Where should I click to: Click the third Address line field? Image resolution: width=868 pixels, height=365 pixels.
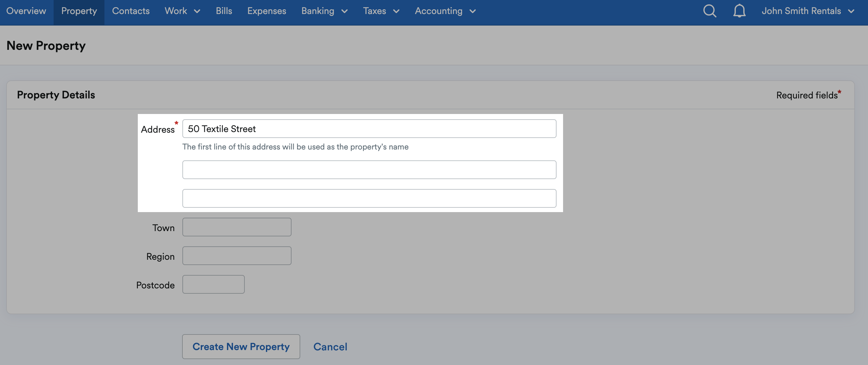tap(369, 198)
